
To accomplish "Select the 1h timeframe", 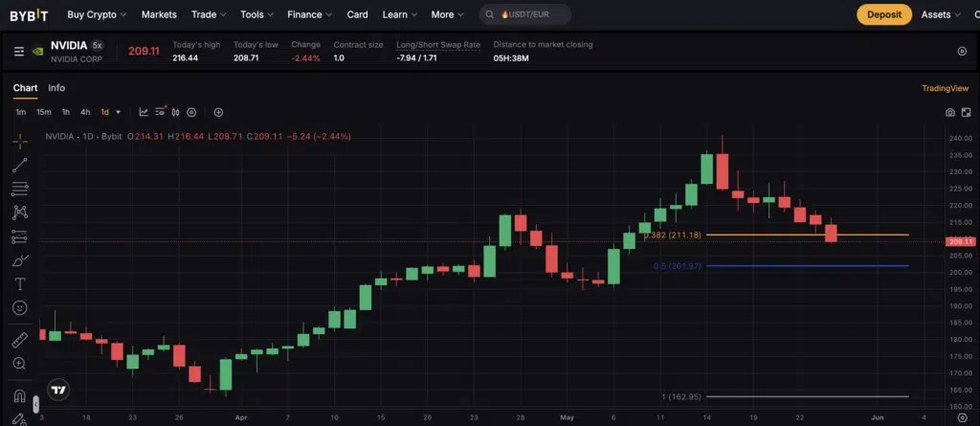I will click(66, 112).
